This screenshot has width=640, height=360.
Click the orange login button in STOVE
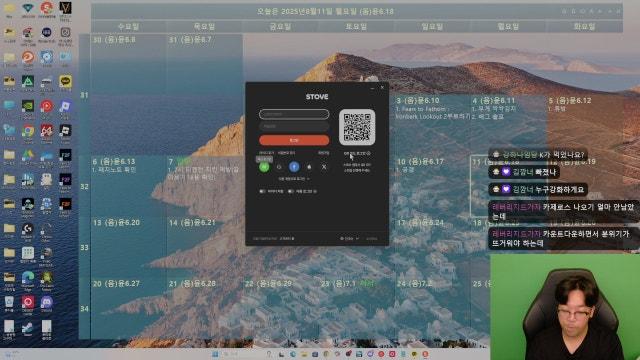[x=294, y=140]
